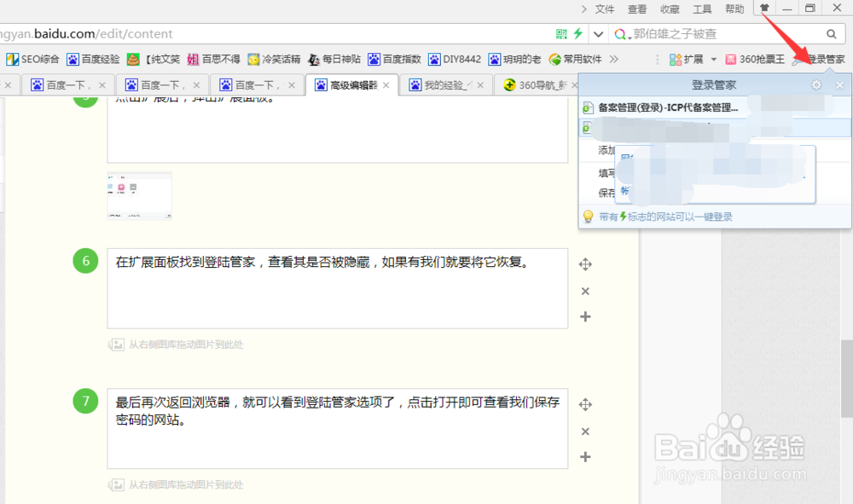This screenshot has height=504, width=853.
Task: Switch to the 我的经验 tab
Action: (446, 85)
